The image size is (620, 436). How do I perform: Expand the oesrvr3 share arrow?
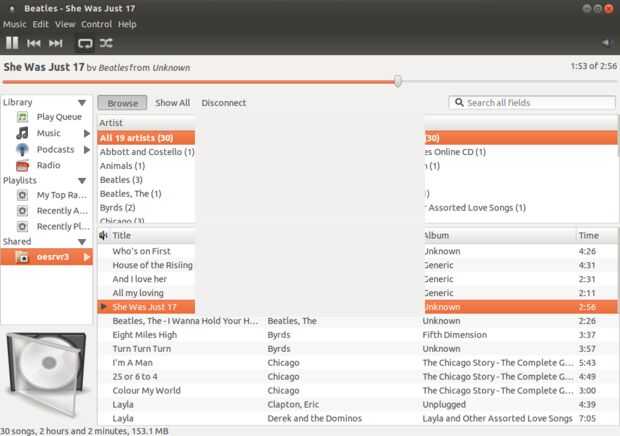pos(87,257)
